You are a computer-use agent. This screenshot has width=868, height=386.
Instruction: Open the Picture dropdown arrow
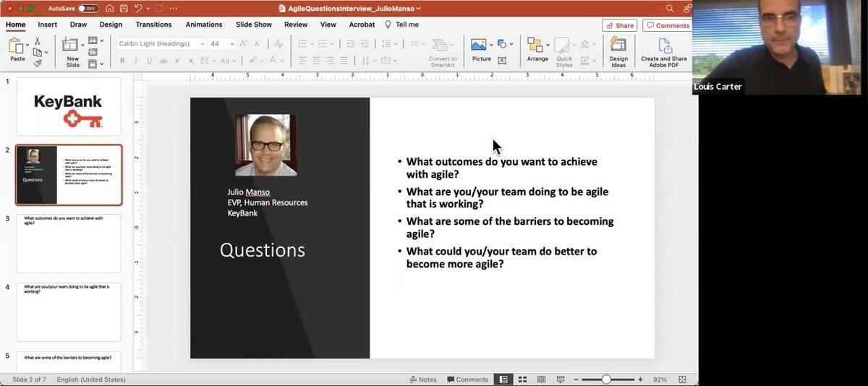[x=491, y=45]
